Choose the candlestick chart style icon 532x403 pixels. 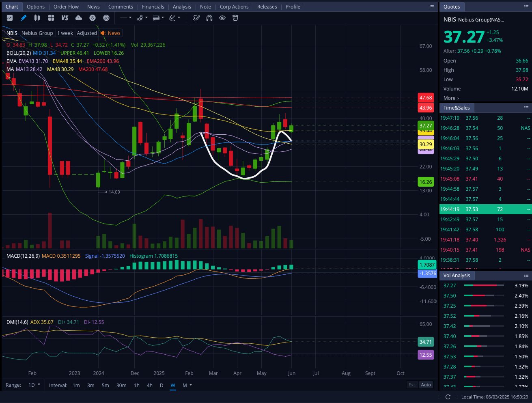pyautogui.click(x=37, y=18)
